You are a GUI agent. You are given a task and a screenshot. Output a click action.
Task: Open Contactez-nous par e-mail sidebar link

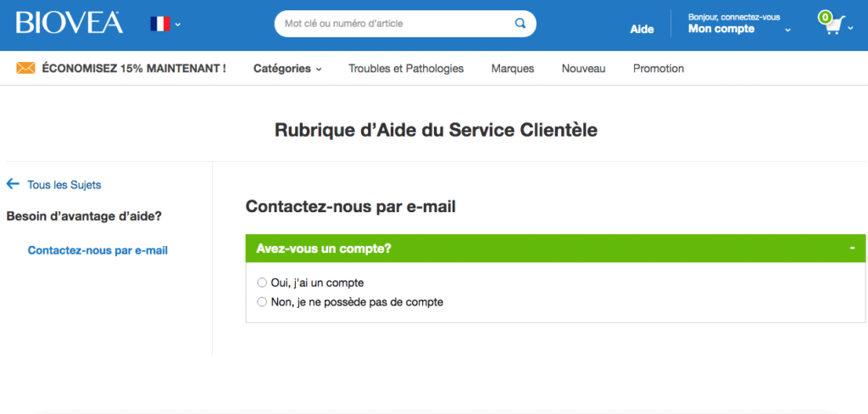97,250
